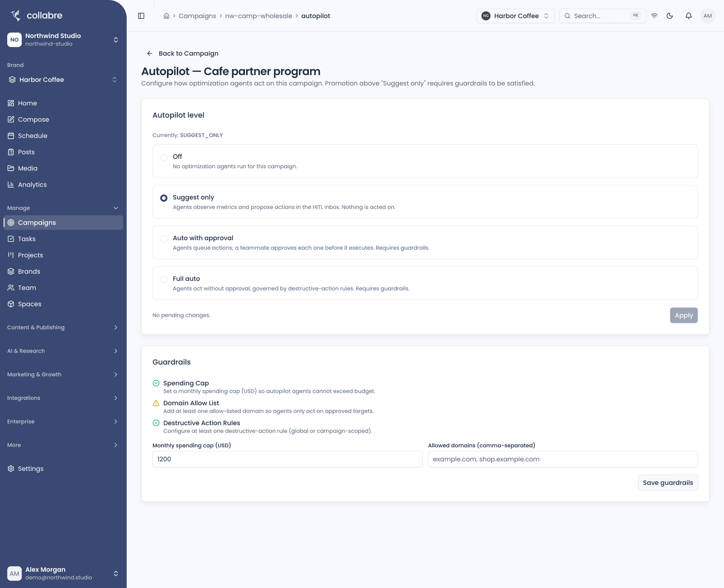Open Analytics in the sidebar

tap(63, 185)
